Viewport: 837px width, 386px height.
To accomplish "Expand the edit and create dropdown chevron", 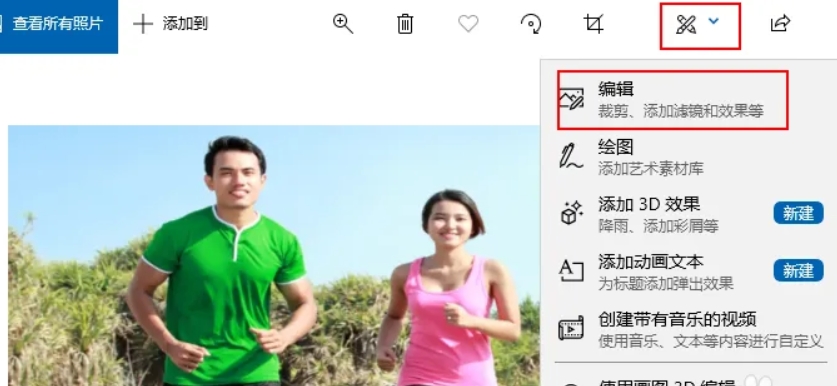I will [x=714, y=21].
